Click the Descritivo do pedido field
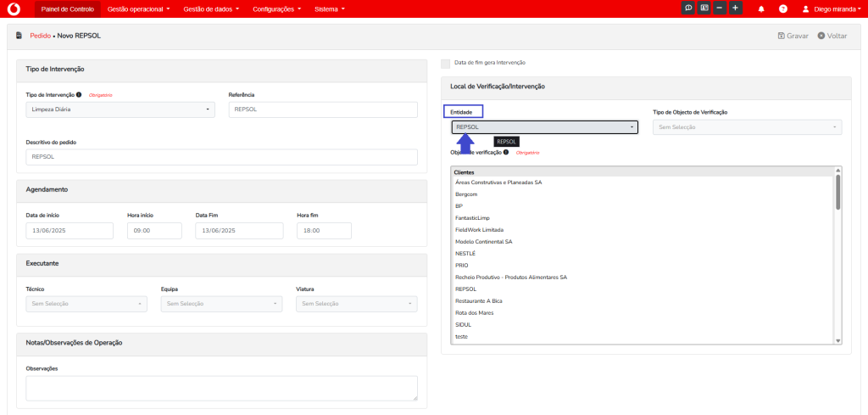This screenshot has height=415, width=868. pos(221,157)
